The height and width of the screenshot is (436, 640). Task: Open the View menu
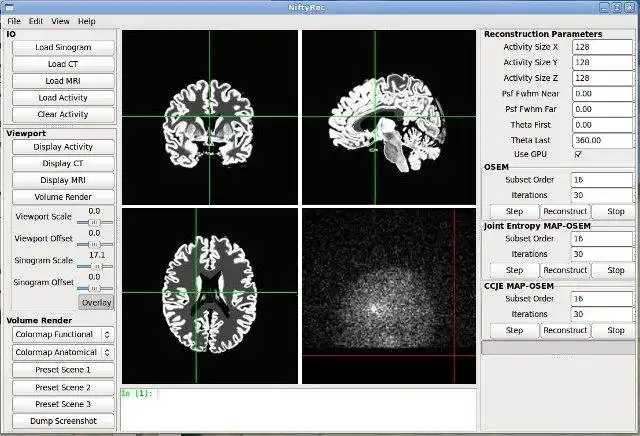60,21
